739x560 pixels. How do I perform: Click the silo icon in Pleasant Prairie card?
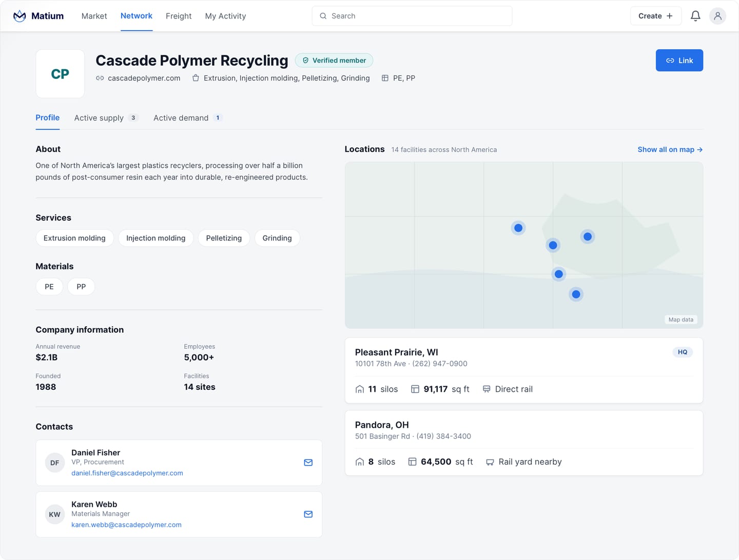tap(360, 389)
